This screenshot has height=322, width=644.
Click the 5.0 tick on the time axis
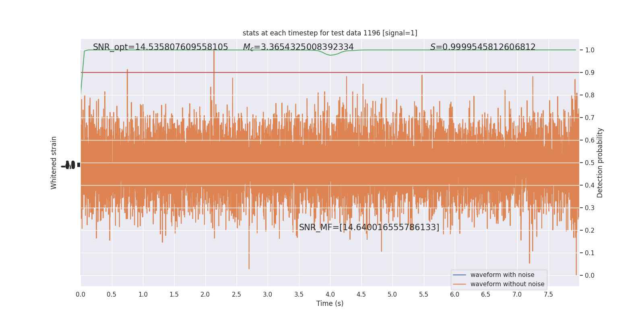[392, 294]
